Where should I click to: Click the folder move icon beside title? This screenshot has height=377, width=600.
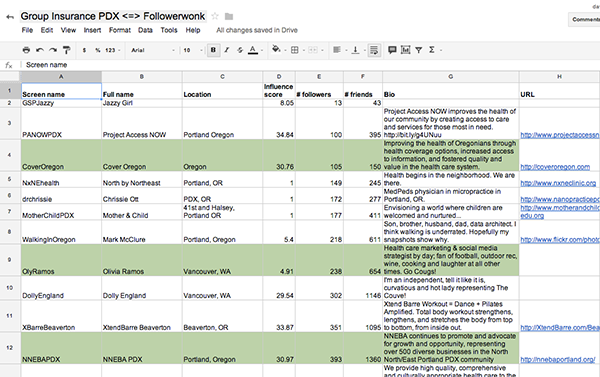(229, 16)
